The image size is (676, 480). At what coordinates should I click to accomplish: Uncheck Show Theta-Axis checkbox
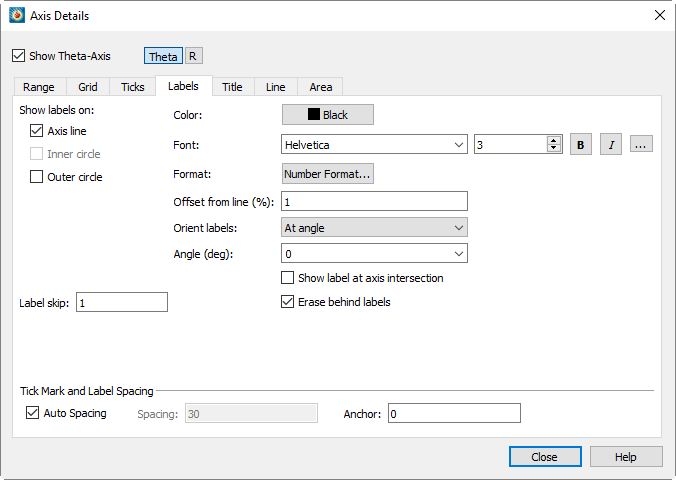(x=19, y=56)
